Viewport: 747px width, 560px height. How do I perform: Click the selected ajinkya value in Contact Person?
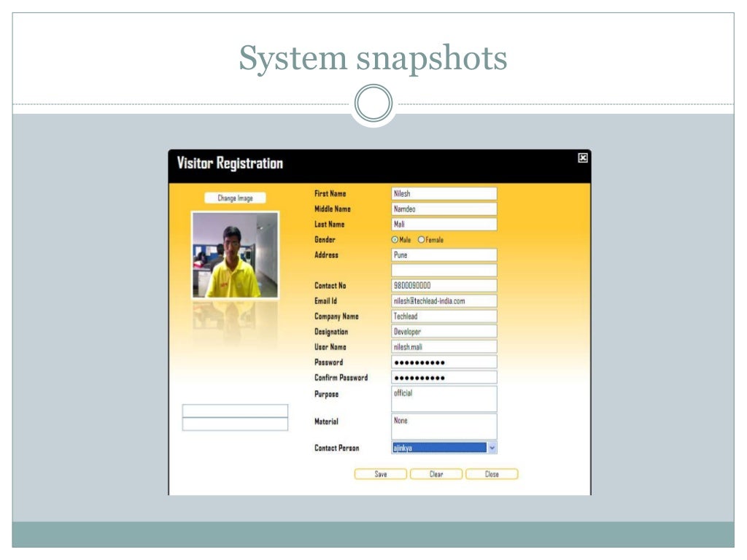439,448
